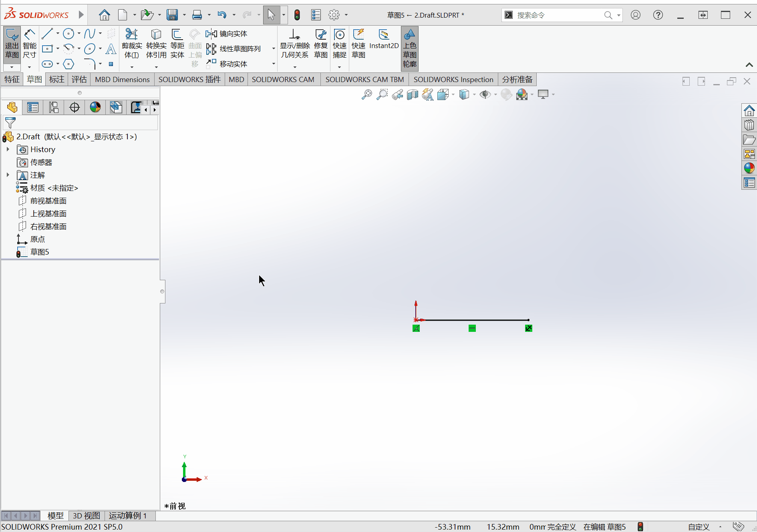
Task: Switch to SOLIDWORKS Inspection tab
Action: pyautogui.click(x=453, y=79)
